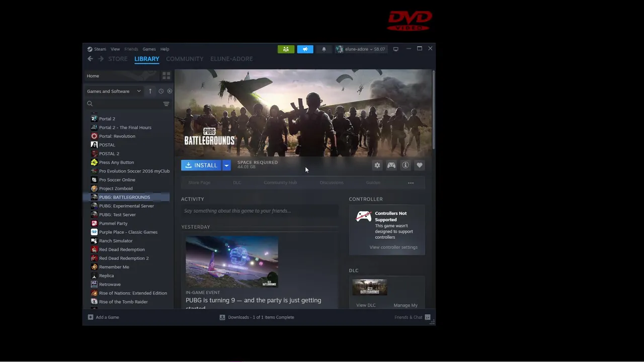Select 'PUBG: Experimental Server' in list
Viewport: 644px width, 362px height.
[127, 206]
